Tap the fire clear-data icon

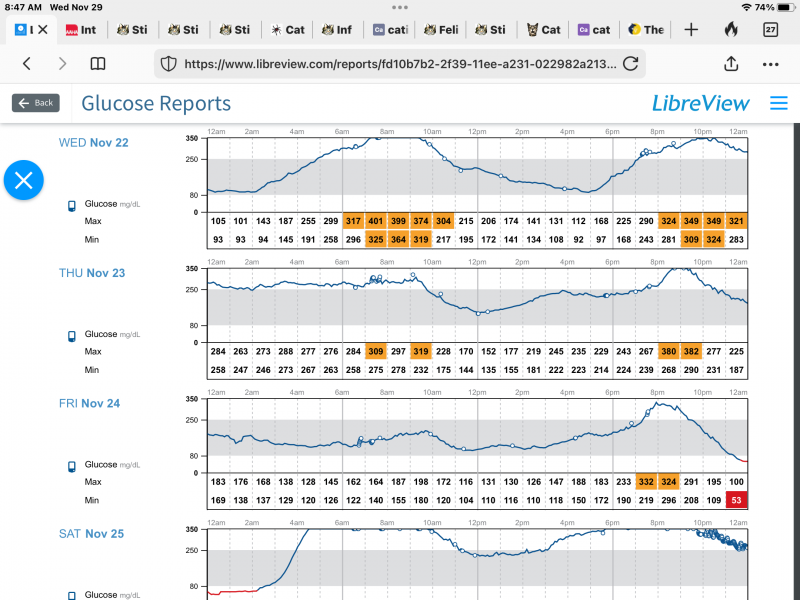(x=731, y=29)
